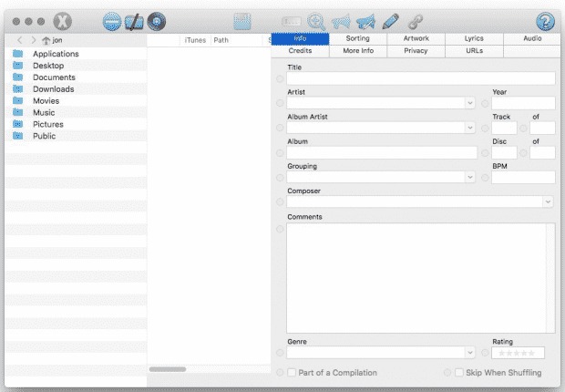Open help with the question mark icon
This screenshot has height=392, width=565.
545,21
